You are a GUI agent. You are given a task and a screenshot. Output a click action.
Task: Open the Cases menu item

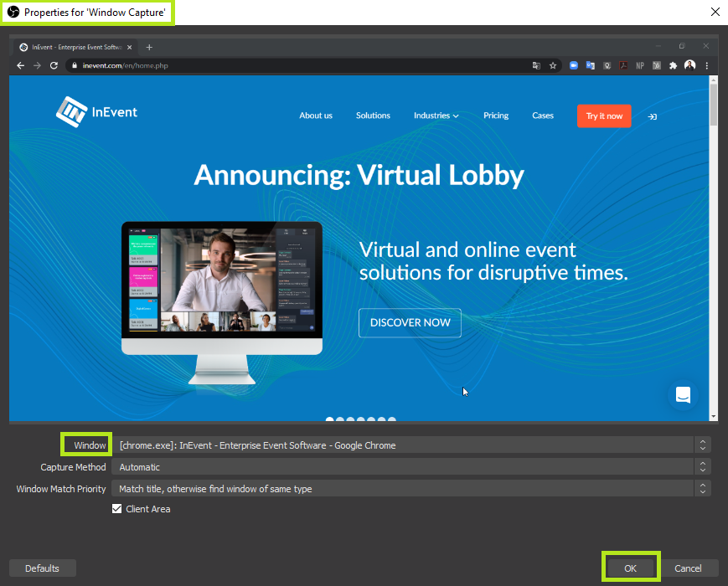tap(543, 116)
